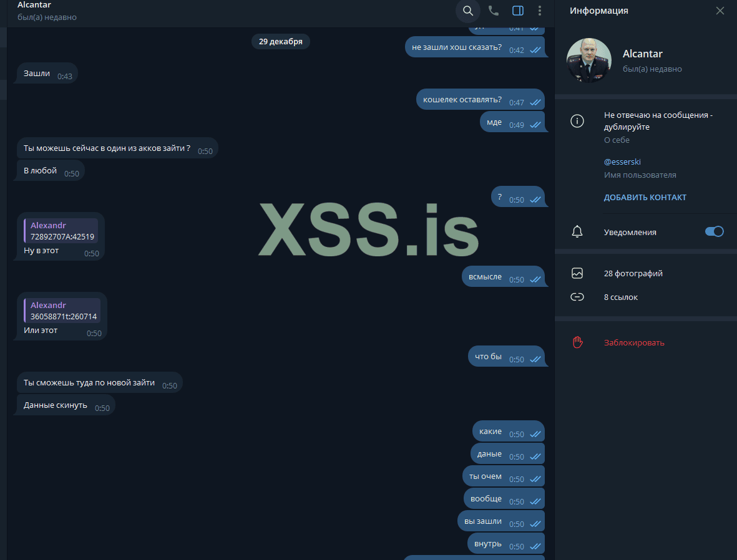Select the message 'не зашли хош сказать?'
This screenshot has width=737, height=560.
[475, 47]
